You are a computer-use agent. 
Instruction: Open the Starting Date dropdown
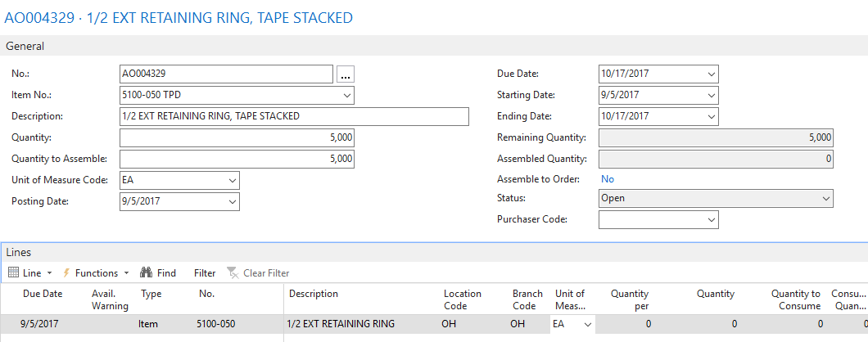[x=712, y=95]
